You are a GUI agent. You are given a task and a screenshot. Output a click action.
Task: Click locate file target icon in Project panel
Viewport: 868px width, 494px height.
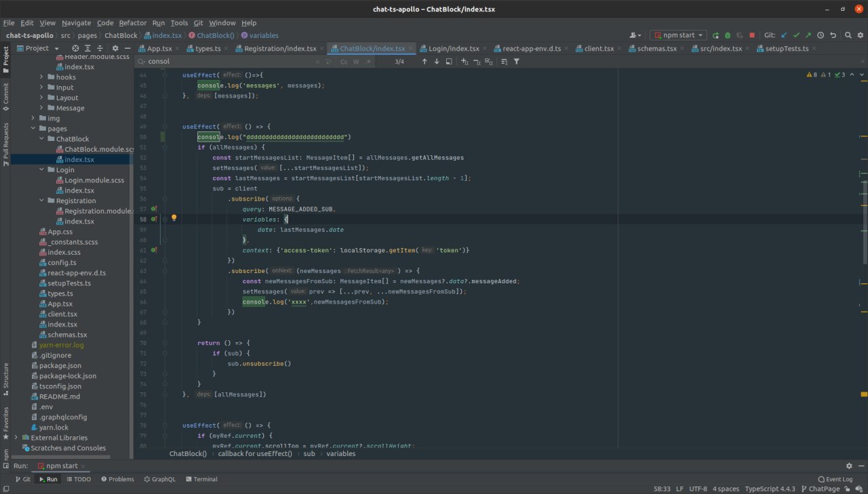(x=75, y=49)
